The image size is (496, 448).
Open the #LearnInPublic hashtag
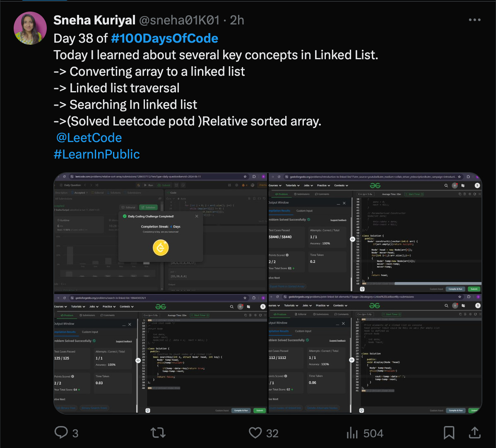tap(97, 154)
